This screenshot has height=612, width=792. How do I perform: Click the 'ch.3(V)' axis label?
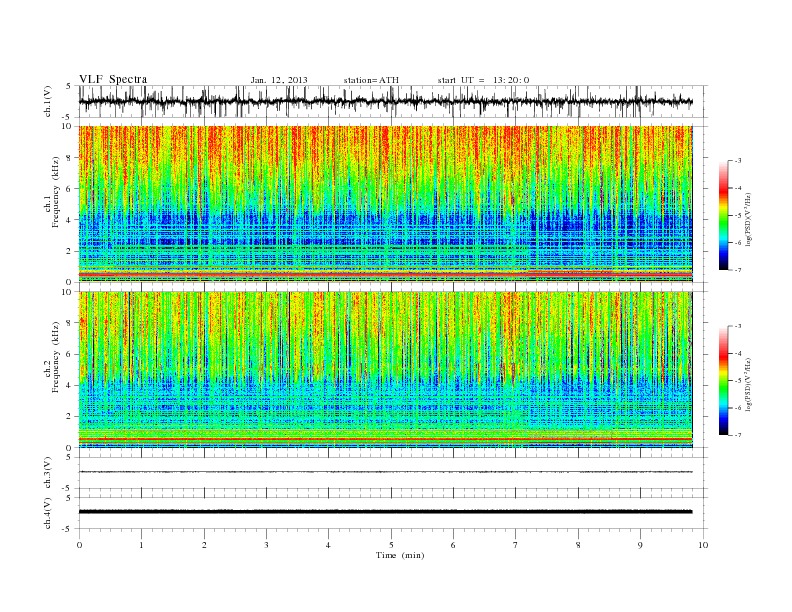coord(48,473)
